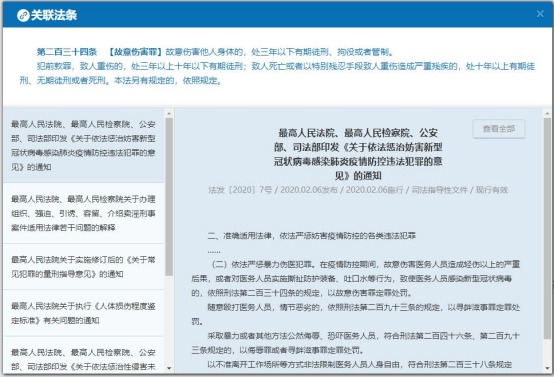Open item on 组织、强迫、引诱、容留、介绍卖淫 cases
The width and height of the screenshot is (554, 377).
pos(83,213)
